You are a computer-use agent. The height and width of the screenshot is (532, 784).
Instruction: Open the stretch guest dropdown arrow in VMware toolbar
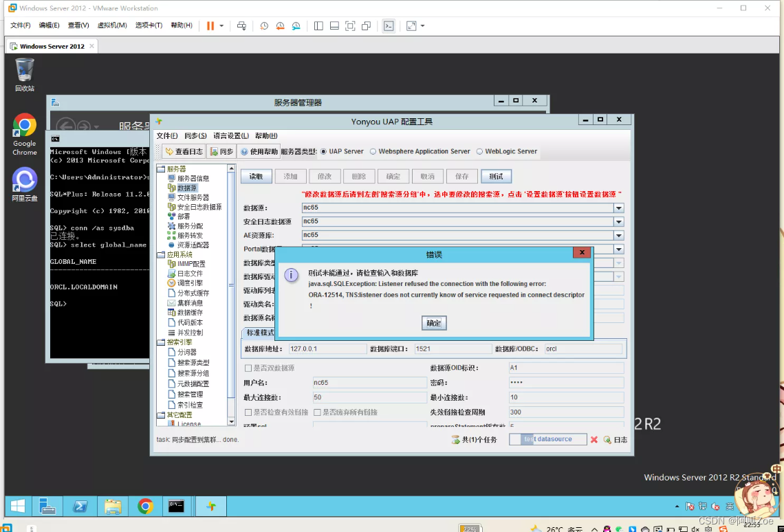tap(422, 26)
